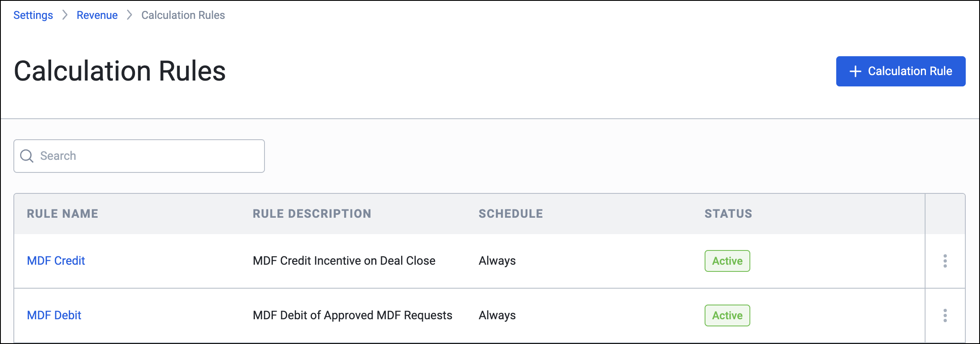
Task: Click the Calculation Rules breadcrumb text
Action: [x=183, y=15]
